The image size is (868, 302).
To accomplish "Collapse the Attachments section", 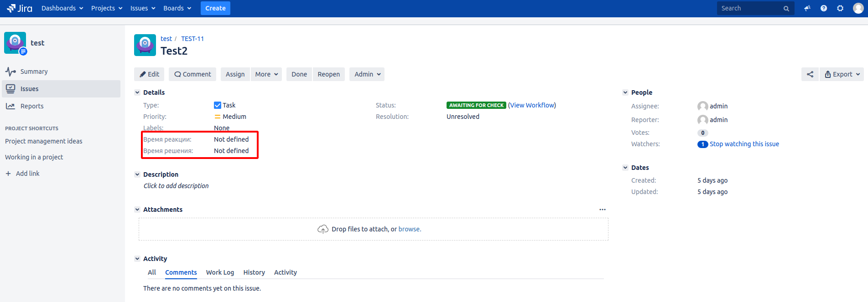I will 137,210.
